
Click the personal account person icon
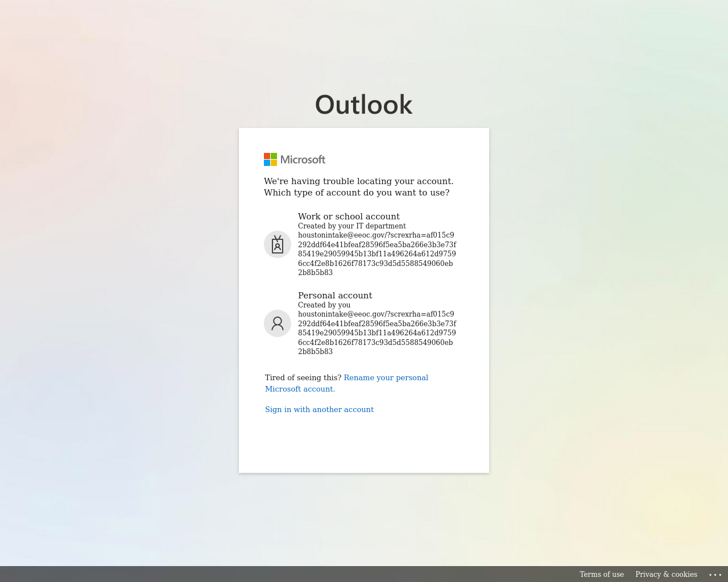pyautogui.click(x=278, y=323)
